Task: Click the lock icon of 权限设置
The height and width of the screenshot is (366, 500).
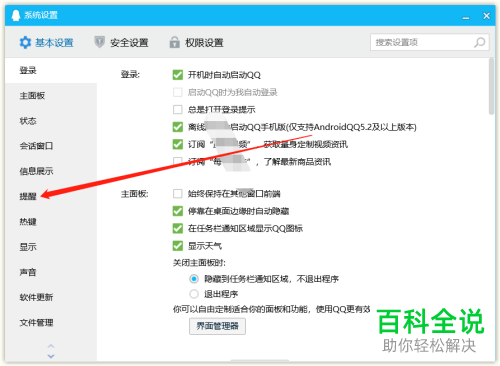Action: (174, 42)
